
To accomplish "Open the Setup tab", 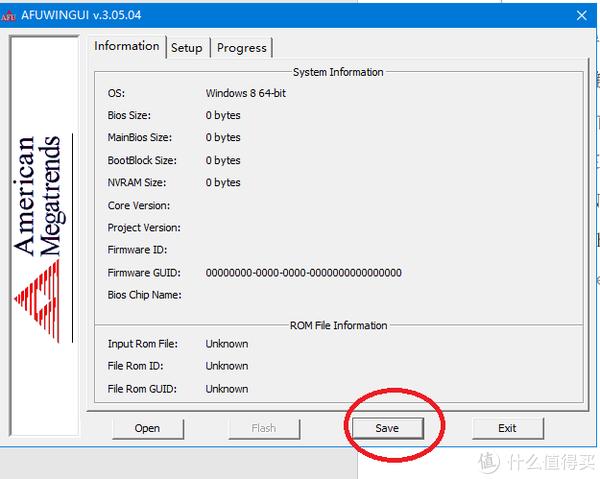I will click(187, 48).
